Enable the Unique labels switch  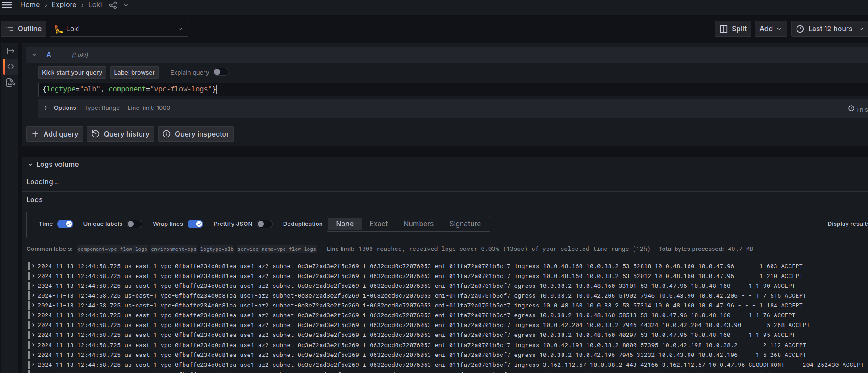134,224
